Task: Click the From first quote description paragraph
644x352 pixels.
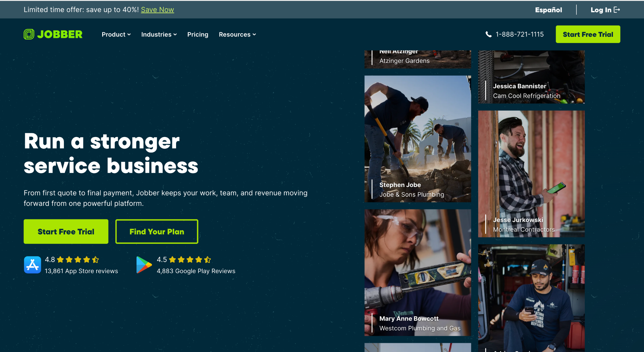Action: coord(166,198)
